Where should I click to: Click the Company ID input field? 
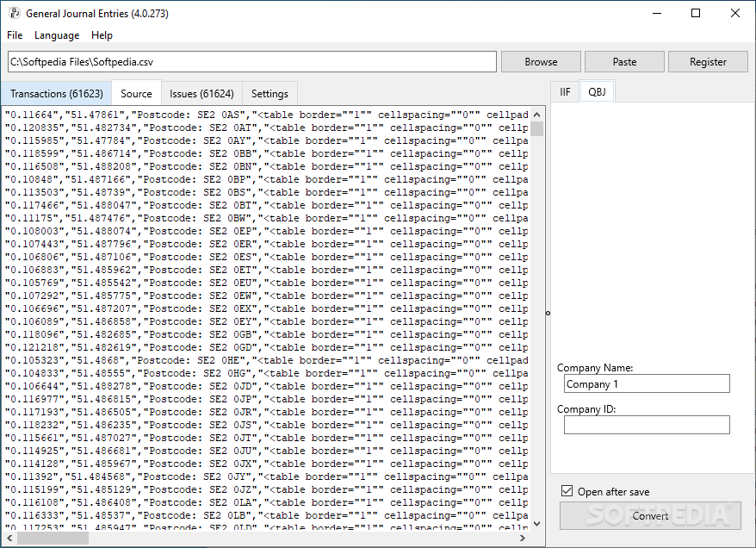pos(647,425)
